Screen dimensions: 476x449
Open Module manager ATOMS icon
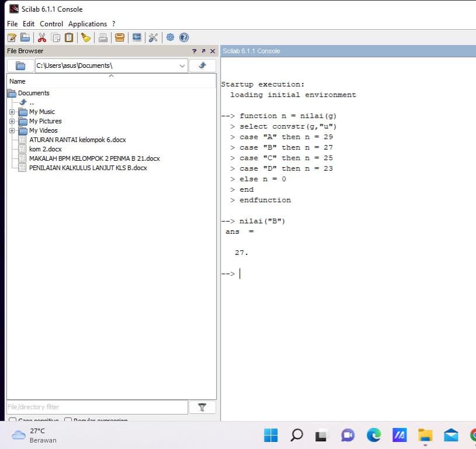120,37
